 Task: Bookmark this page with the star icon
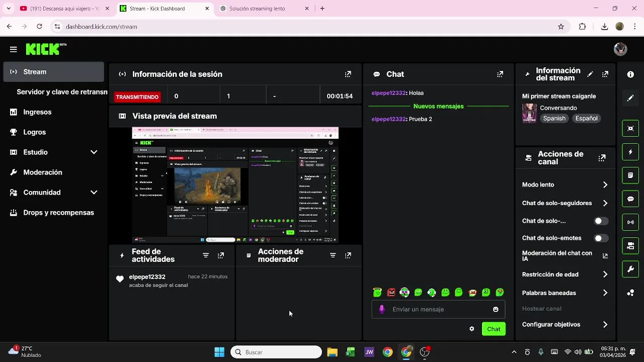click(561, 27)
